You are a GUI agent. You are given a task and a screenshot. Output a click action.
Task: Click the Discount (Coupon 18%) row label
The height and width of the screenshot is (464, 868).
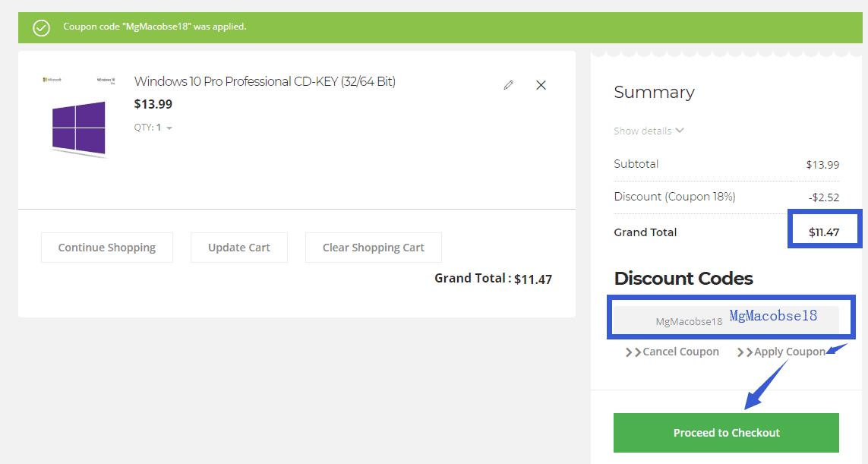pyautogui.click(x=674, y=197)
